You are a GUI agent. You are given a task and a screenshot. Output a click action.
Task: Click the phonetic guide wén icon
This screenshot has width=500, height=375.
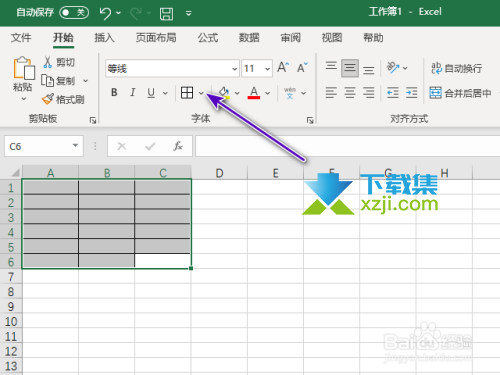point(290,93)
